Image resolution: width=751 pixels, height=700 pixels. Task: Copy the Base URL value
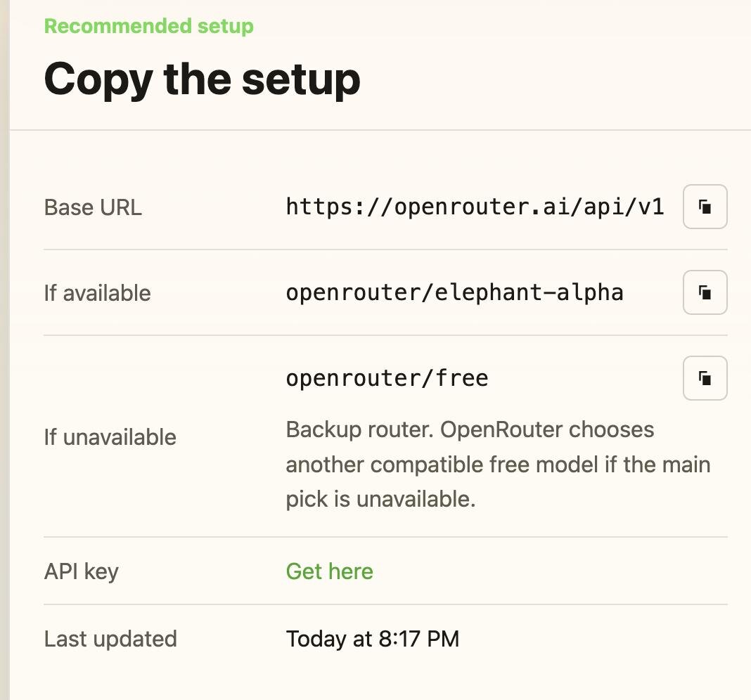coord(705,207)
